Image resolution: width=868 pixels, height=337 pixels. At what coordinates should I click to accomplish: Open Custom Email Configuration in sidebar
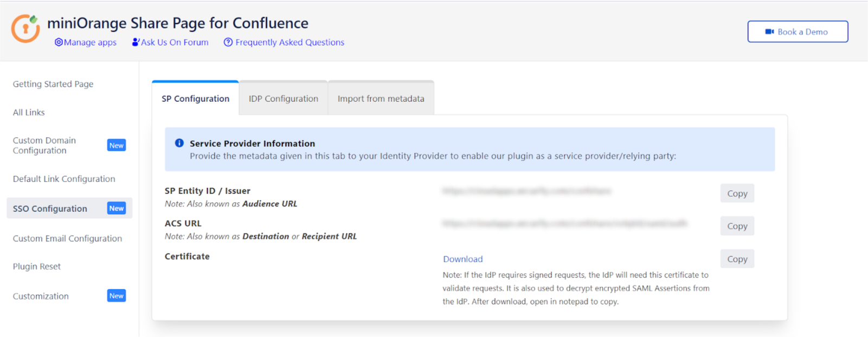(x=67, y=238)
